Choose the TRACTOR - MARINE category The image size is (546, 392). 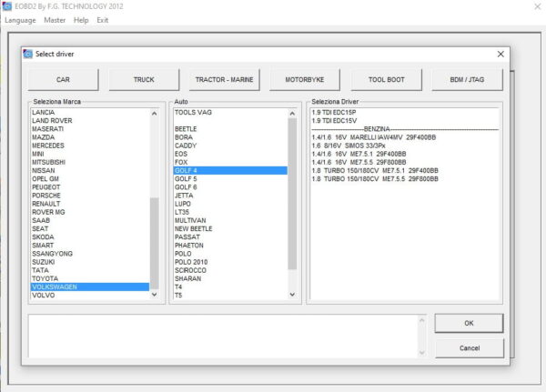click(224, 80)
